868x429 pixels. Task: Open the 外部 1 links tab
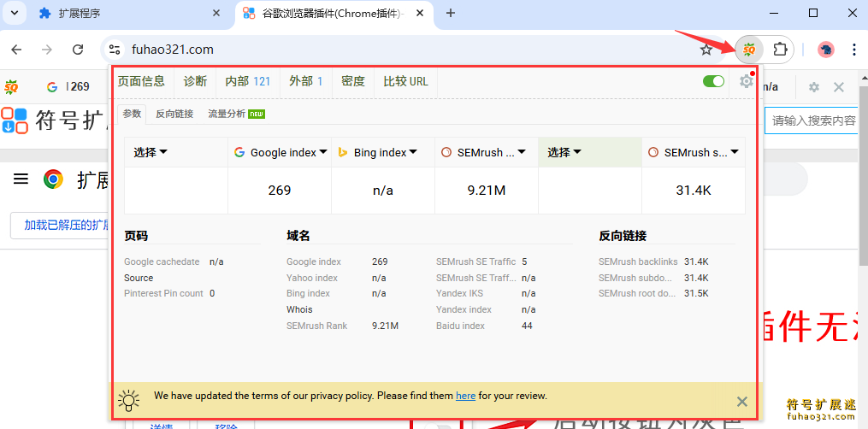(305, 81)
